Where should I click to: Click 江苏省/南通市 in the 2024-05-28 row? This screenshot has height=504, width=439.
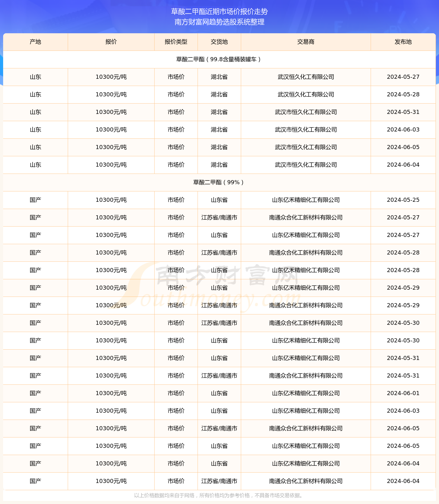pos(219,253)
